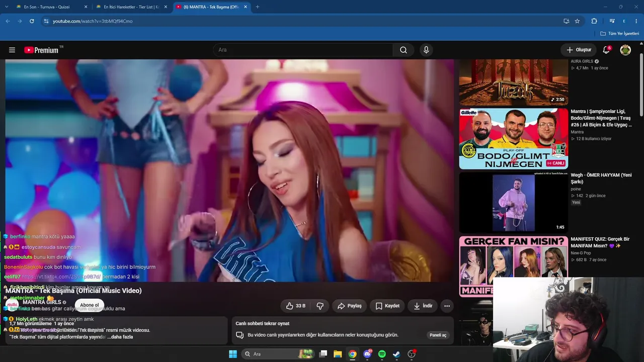Expand the description with ...daha fazla

120,337
